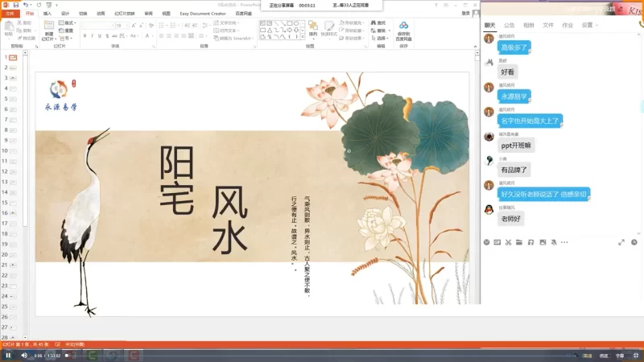Pause the video playback
This screenshot has width=644, height=362.
(8, 355)
